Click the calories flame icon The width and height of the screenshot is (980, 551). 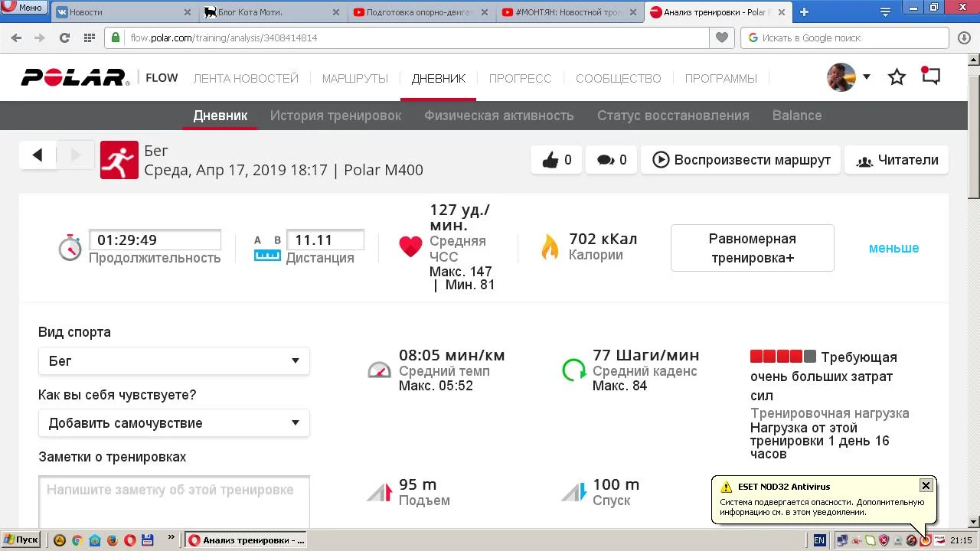(x=550, y=246)
